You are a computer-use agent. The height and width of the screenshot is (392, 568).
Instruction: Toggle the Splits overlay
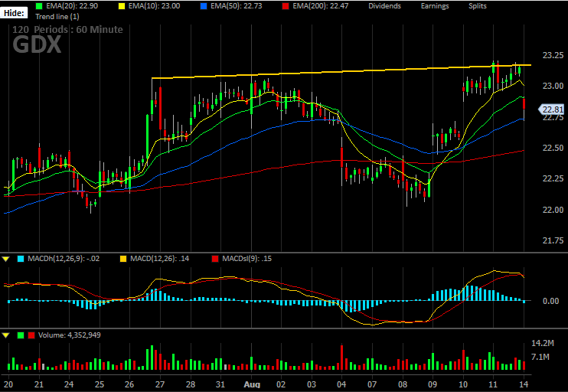click(x=478, y=6)
